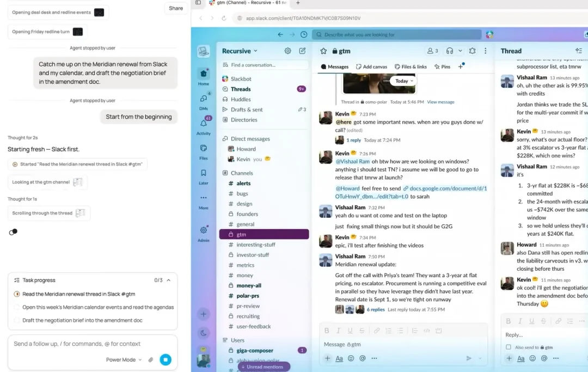The image size is (588, 372).
Task: Open Threads in the sidebar
Action: click(264, 89)
